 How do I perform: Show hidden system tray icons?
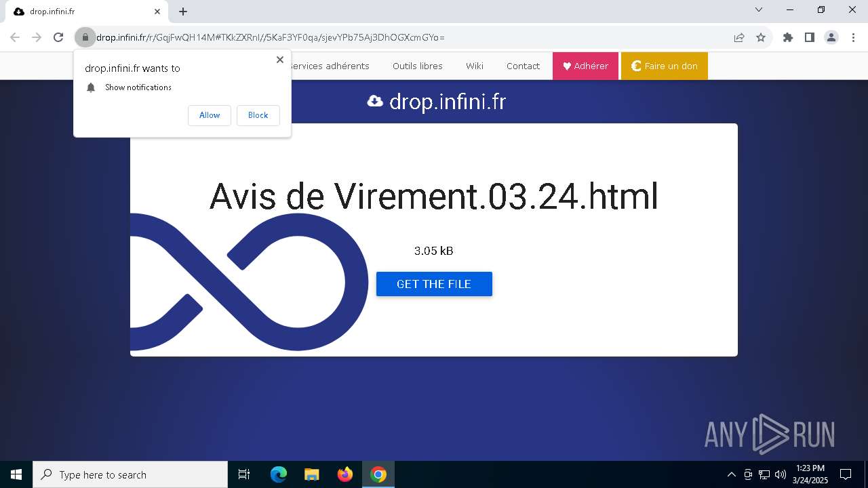(x=731, y=474)
